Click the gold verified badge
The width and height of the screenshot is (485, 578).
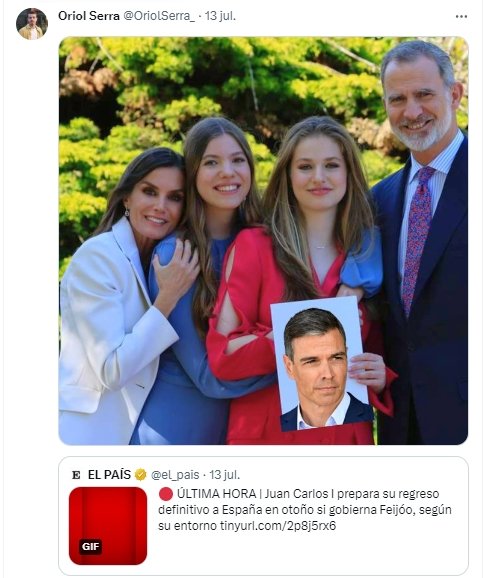coord(140,475)
